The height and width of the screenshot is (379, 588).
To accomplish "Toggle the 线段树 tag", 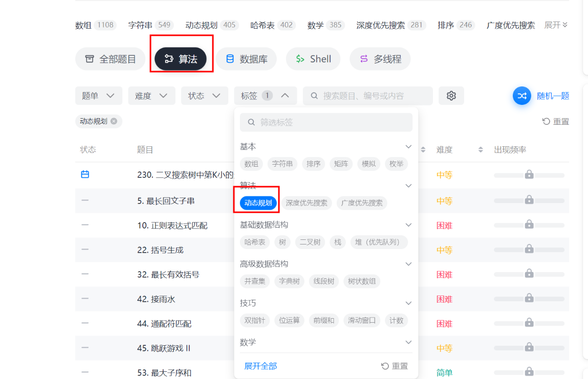I will point(323,281).
